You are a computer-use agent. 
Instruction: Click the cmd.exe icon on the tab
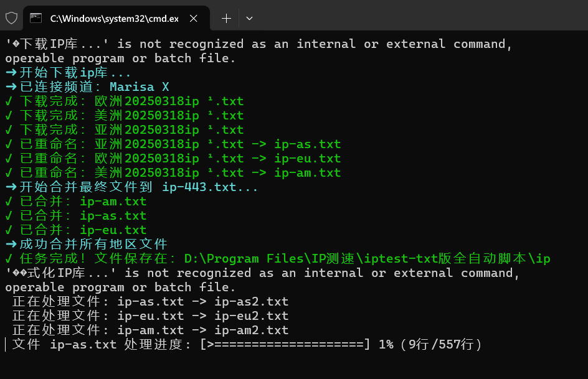[36, 18]
